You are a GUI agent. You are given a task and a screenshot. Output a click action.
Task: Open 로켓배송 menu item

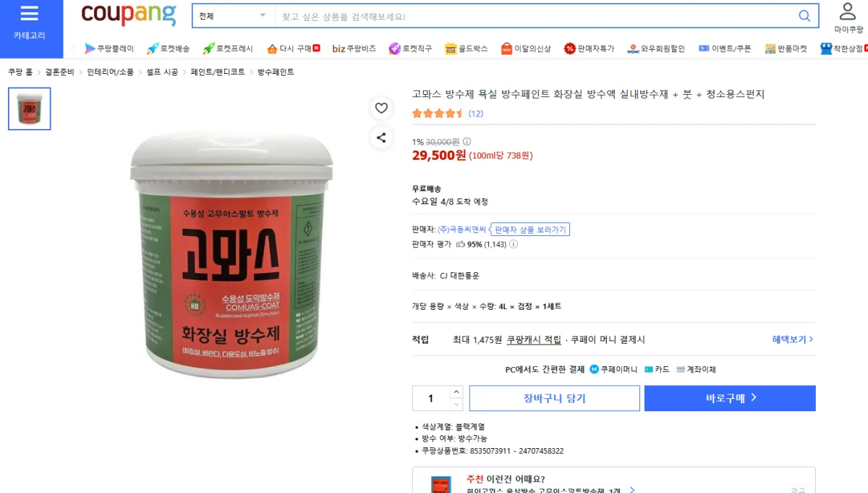[x=169, y=49]
